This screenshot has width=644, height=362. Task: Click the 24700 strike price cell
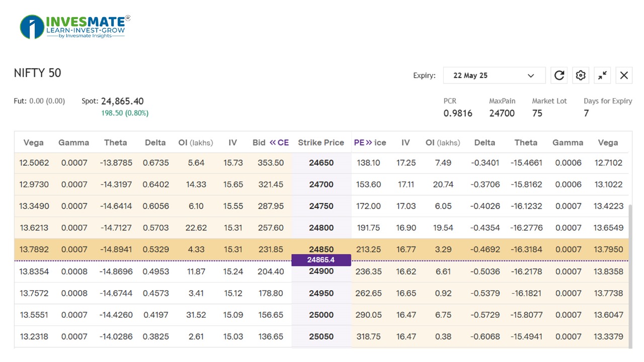coord(321,185)
